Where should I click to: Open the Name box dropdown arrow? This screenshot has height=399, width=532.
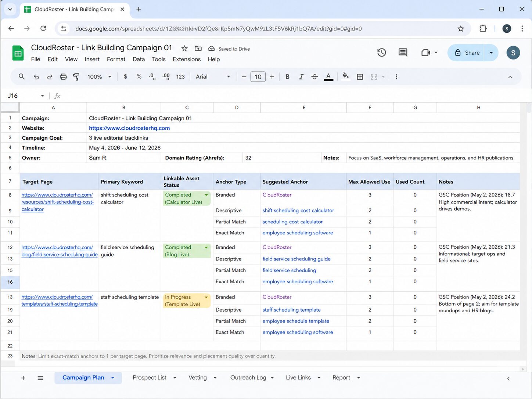pos(42,96)
